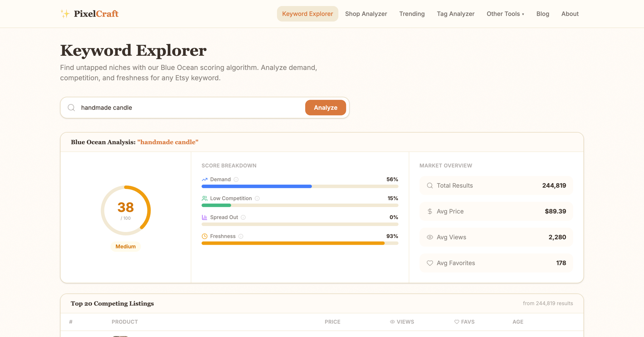
Task: Sort by the PRODUCT column header
Action: pyautogui.click(x=125, y=322)
